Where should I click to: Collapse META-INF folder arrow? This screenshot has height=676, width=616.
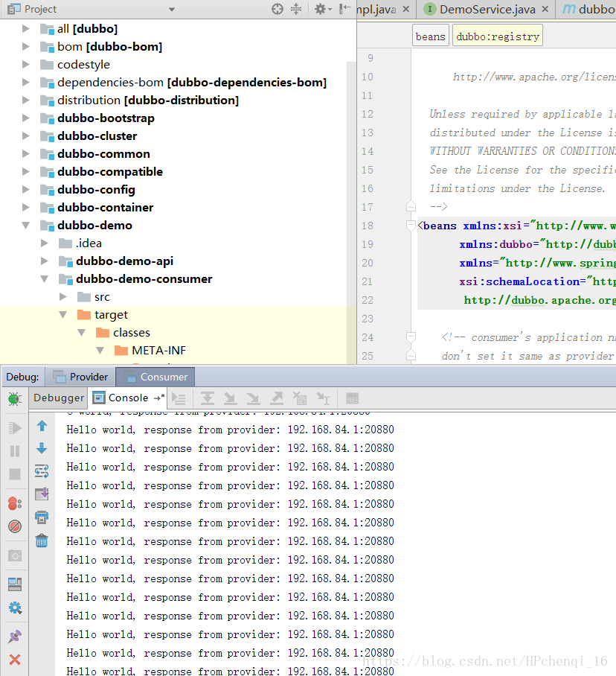(x=100, y=351)
